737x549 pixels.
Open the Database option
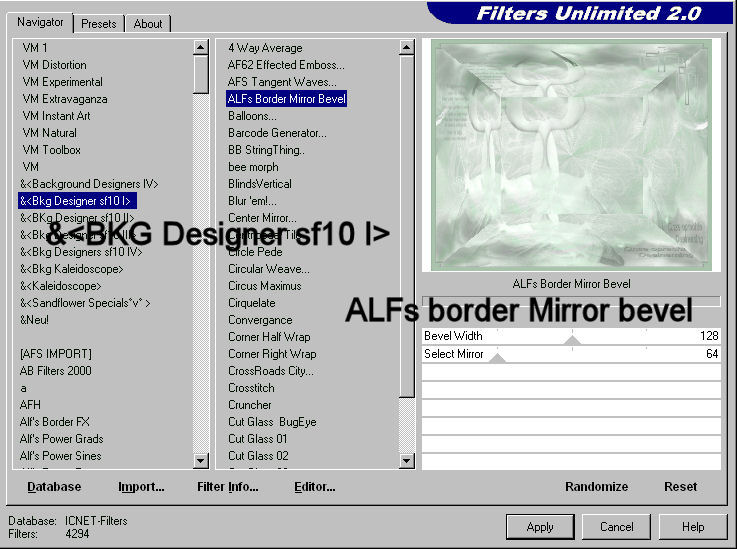[54, 486]
